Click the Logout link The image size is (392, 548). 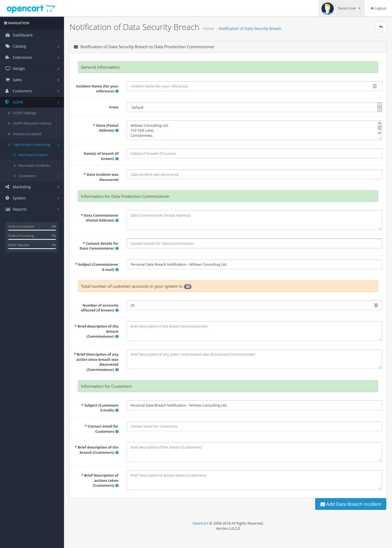378,8
